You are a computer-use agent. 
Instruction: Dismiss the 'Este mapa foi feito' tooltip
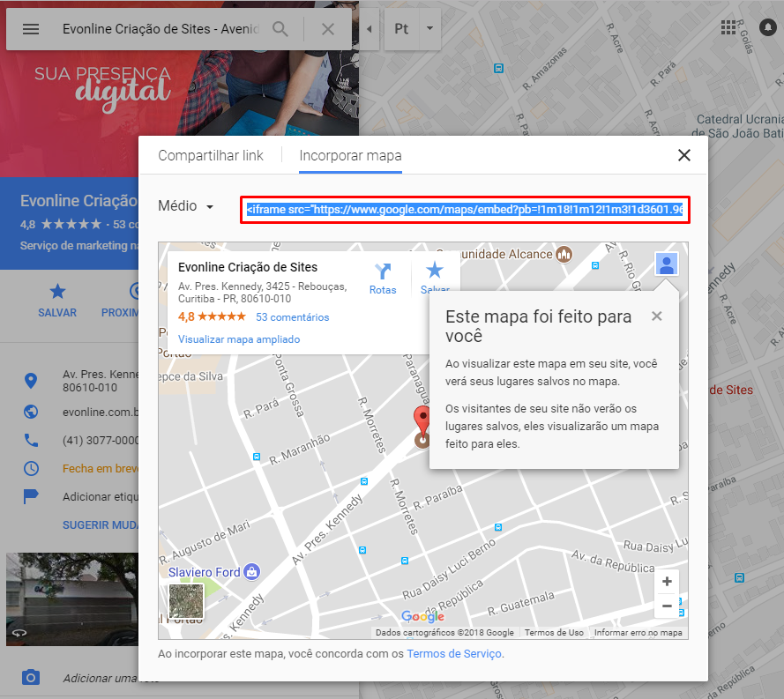point(657,316)
